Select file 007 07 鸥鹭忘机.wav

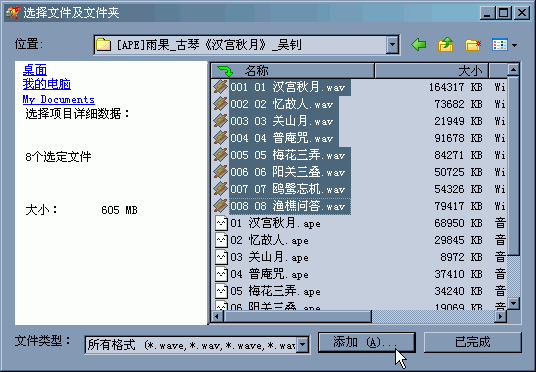coord(290,189)
